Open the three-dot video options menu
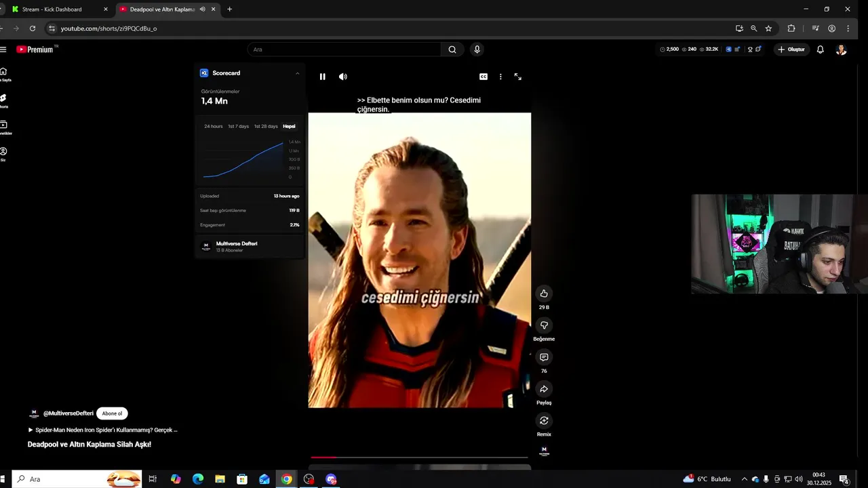Screen dimensions: 868x488 500,77
